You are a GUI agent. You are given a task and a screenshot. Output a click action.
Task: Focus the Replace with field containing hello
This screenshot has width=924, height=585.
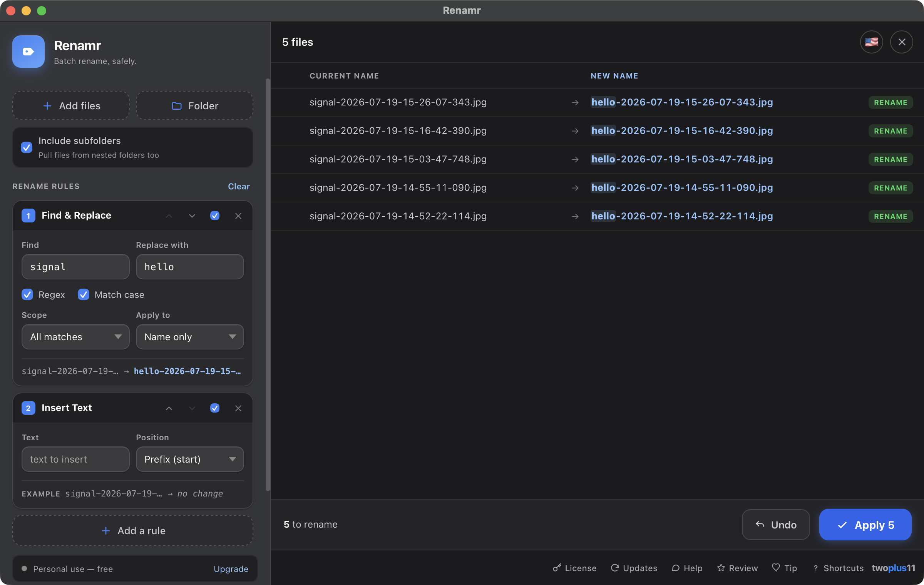pyautogui.click(x=190, y=267)
